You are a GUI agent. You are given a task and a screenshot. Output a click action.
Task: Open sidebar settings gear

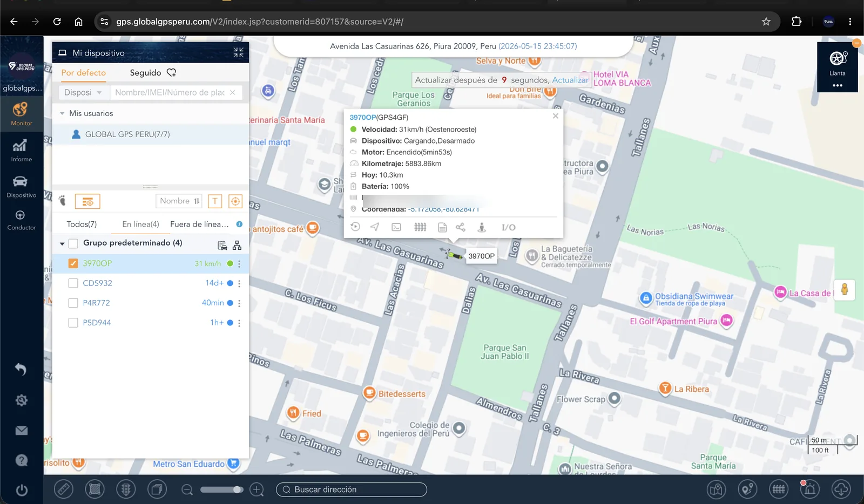pyautogui.click(x=21, y=400)
